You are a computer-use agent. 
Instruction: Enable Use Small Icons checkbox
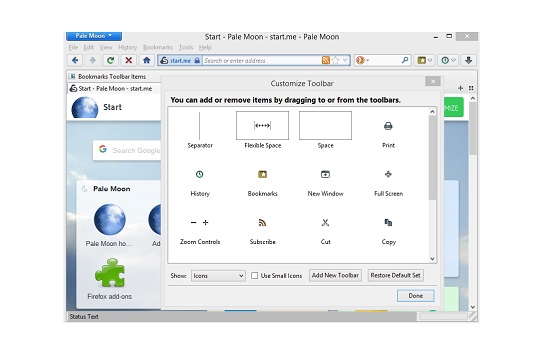(x=254, y=276)
